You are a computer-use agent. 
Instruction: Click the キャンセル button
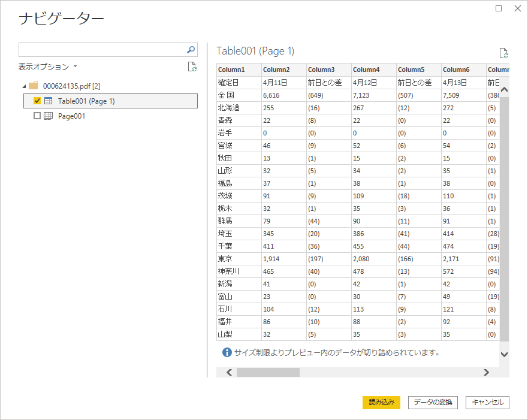pos(488,402)
